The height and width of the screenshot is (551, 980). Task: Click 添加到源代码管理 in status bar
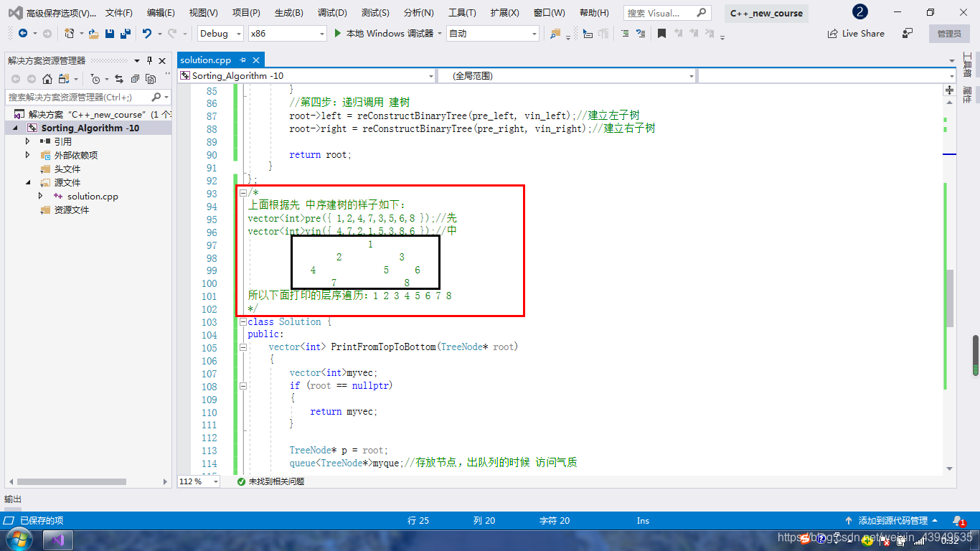point(893,520)
